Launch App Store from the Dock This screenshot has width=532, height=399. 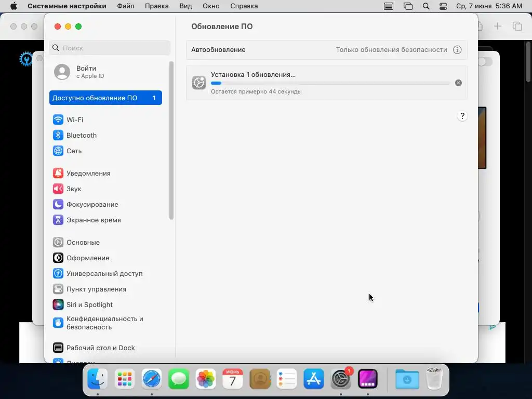[x=314, y=379]
